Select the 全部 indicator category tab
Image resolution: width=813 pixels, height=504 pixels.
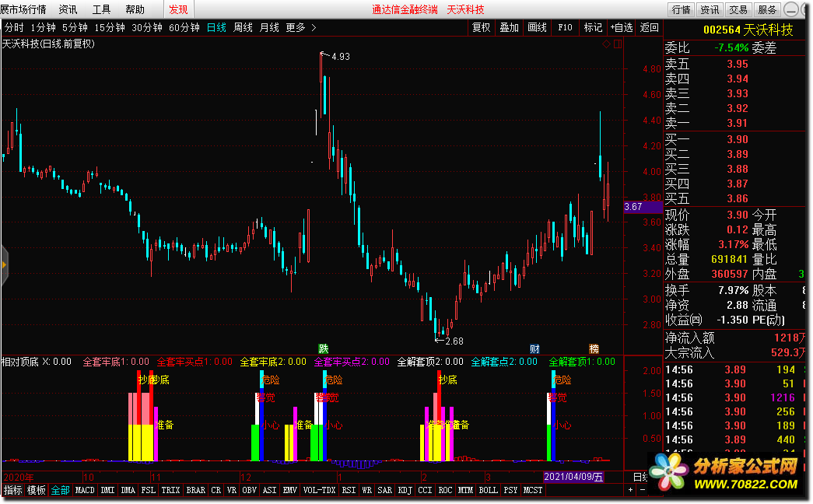point(60,490)
